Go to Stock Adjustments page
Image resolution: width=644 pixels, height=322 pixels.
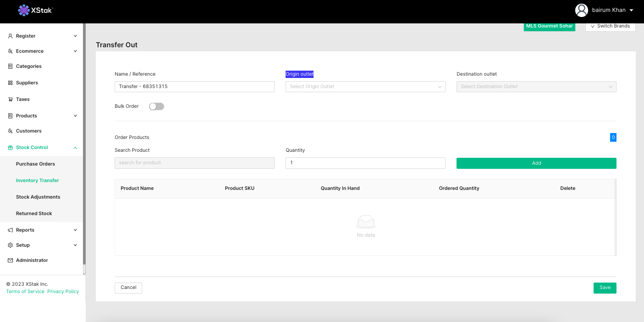pos(38,197)
